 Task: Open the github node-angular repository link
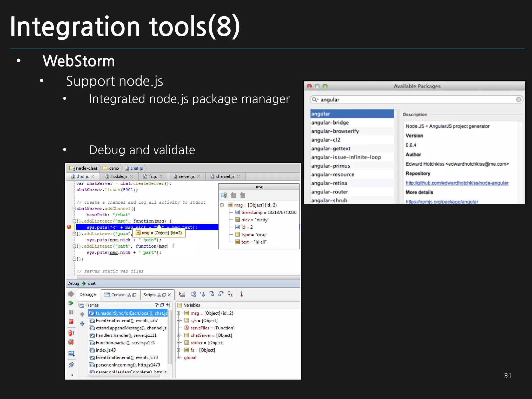pos(457,183)
